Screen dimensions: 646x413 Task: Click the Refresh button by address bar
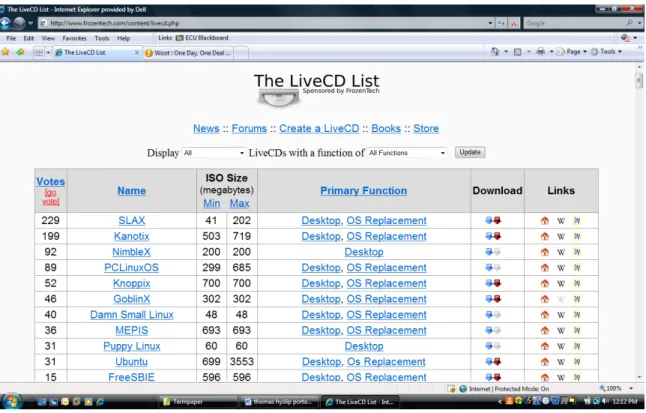pyautogui.click(x=501, y=23)
